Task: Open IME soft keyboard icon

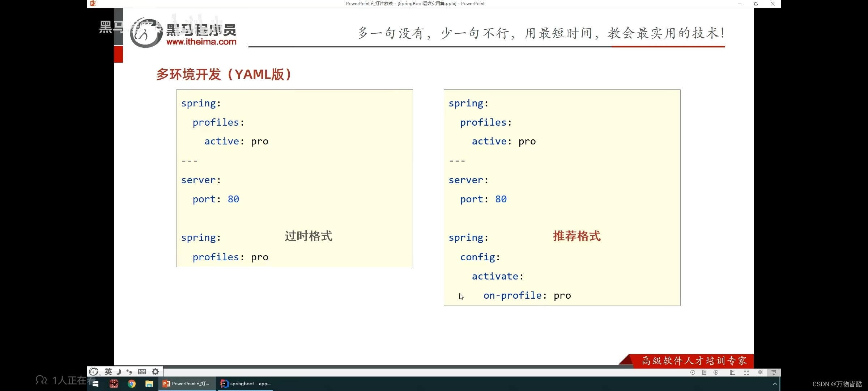Action: click(x=142, y=371)
